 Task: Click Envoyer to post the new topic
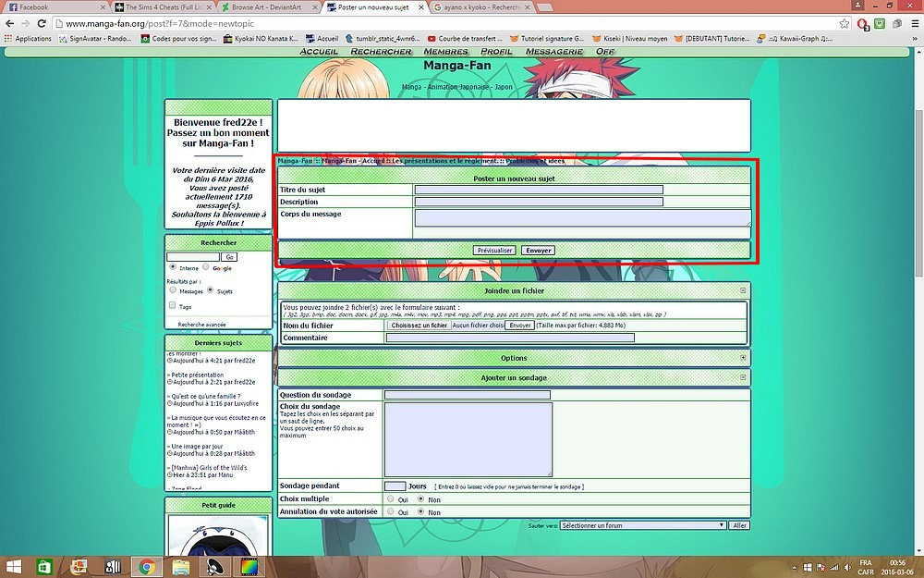click(x=539, y=250)
